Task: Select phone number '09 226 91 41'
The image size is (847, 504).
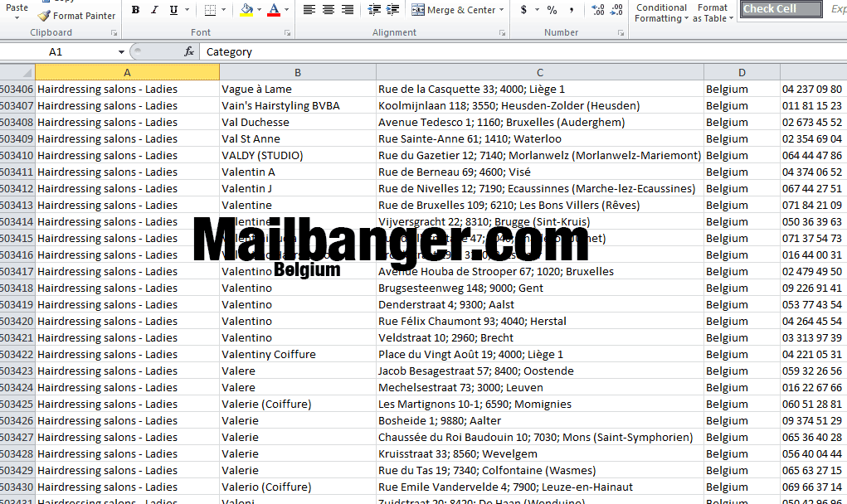Action: pos(814,288)
